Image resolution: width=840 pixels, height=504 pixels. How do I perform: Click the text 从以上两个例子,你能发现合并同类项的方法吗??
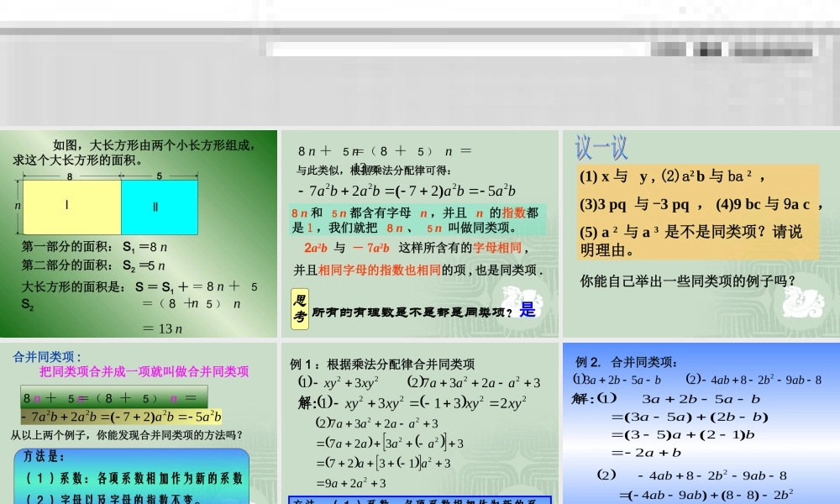(127, 435)
